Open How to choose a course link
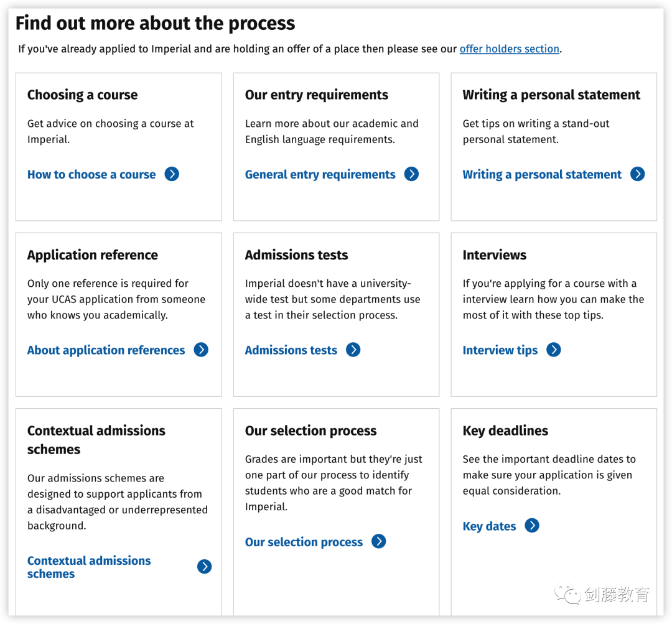Image resolution: width=672 pixels, height=624 pixels. coord(91,174)
